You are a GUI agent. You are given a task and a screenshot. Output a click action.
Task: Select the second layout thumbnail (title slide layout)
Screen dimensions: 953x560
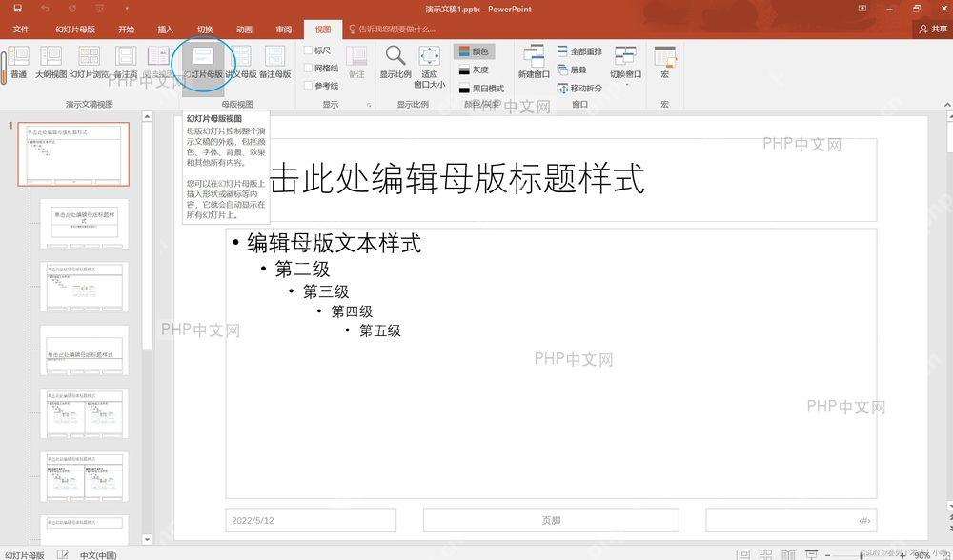click(85, 224)
